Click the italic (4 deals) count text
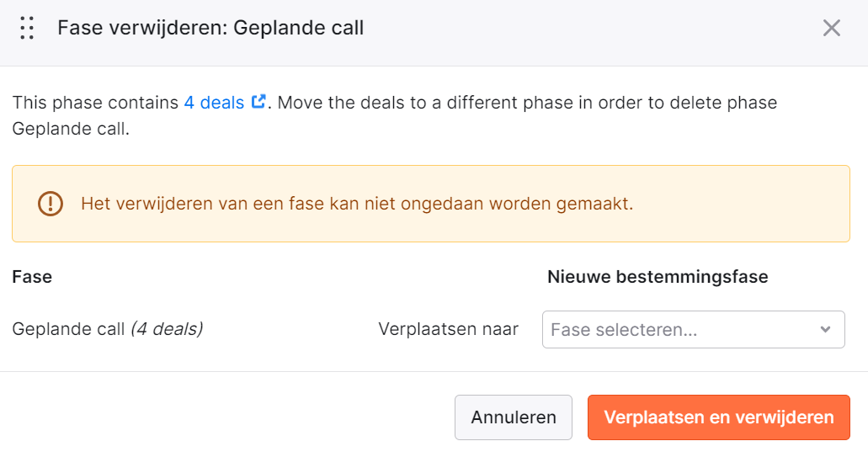 [x=167, y=329]
